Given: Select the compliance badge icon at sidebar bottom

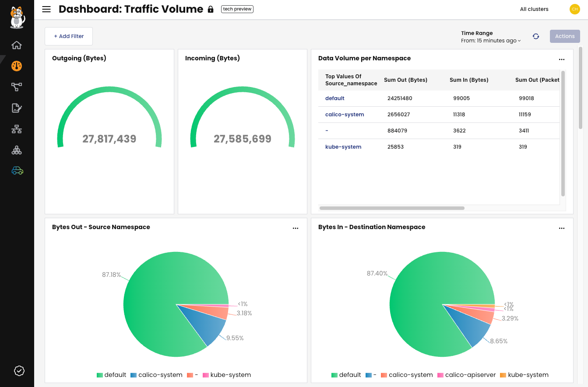Looking at the screenshot, I should coord(18,371).
